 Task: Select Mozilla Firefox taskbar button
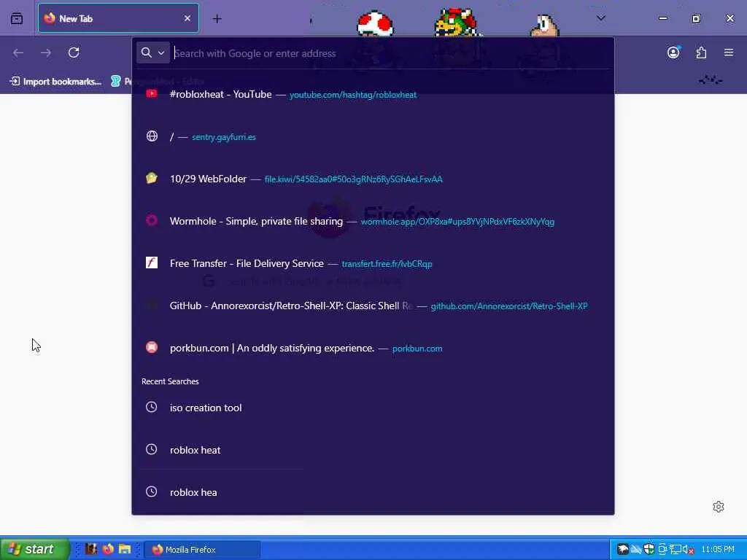tap(202, 550)
